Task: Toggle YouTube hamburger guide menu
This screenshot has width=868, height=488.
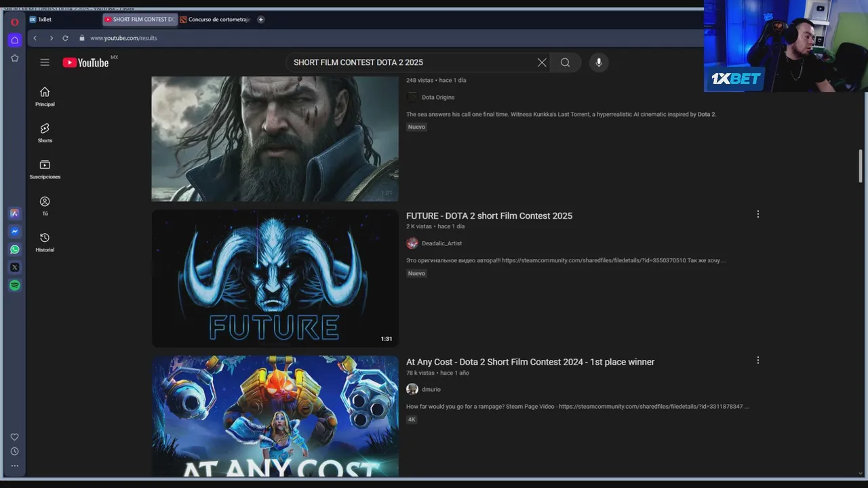Action: coord(45,62)
